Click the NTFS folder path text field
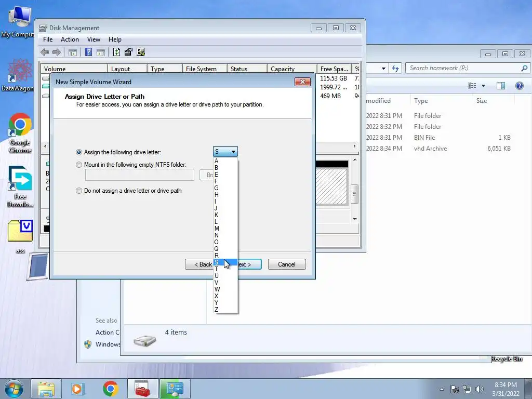Screen dimensions: 532x399 [139, 175]
